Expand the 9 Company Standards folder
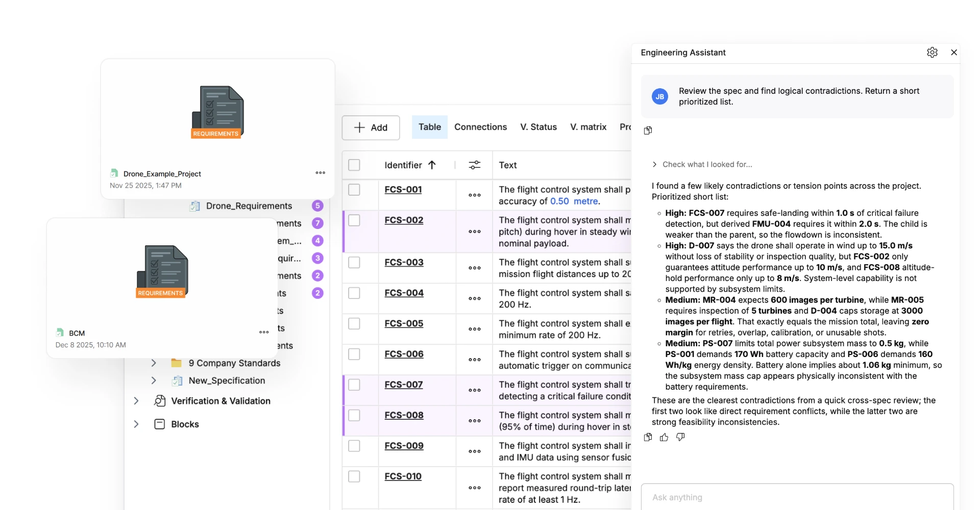The image size is (980, 510). pyautogui.click(x=154, y=363)
